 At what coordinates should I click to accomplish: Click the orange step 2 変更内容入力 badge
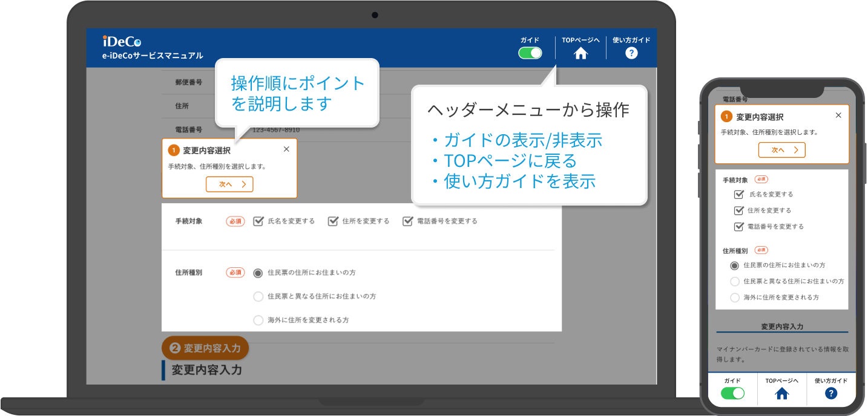[x=205, y=348]
